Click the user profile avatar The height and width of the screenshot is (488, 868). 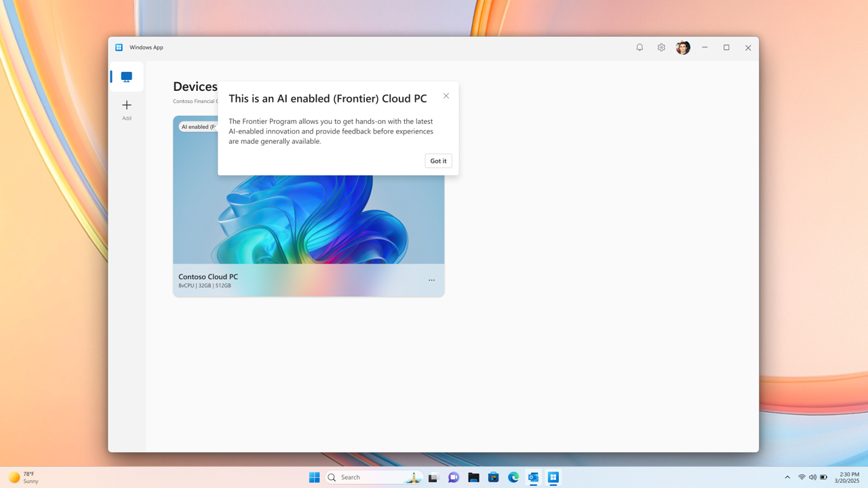(x=683, y=47)
